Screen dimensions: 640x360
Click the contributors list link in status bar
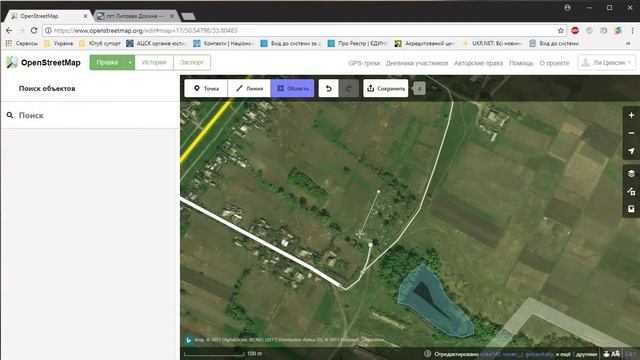517,354
